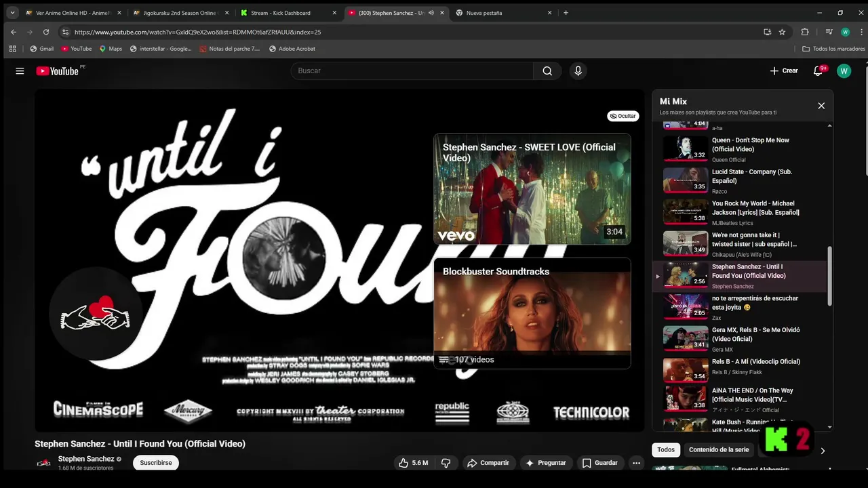
Task: Save the video with Guardar
Action: click(600, 463)
